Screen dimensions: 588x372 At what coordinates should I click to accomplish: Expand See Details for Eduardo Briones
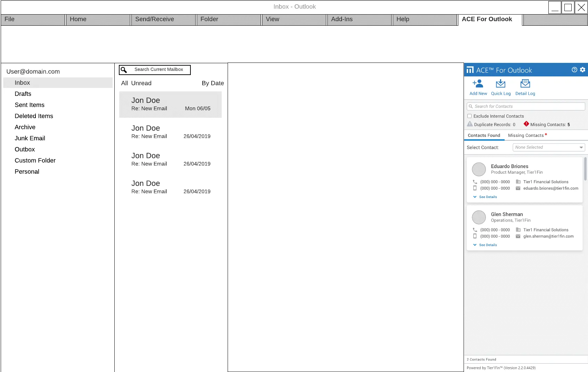(485, 197)
